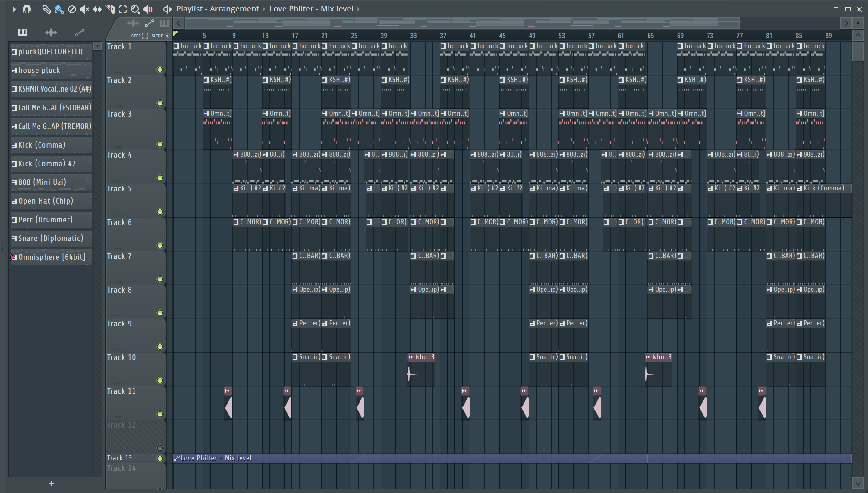
Task: Toggle the SLIDE option
Action: (x=167, y=36)
